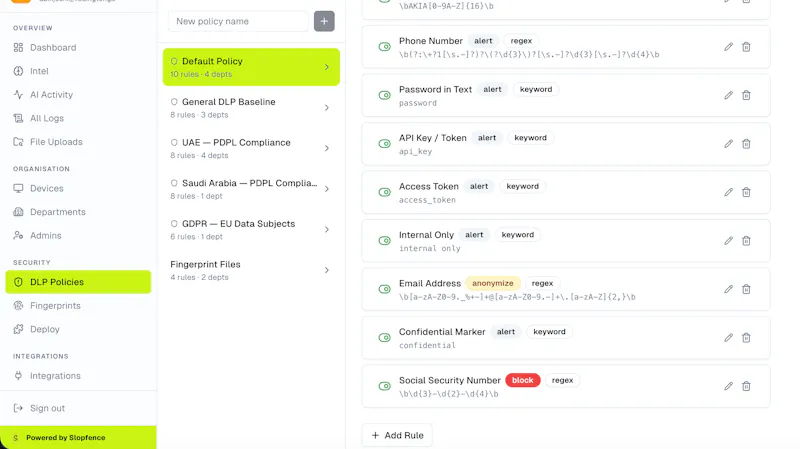This screenshot has width=800, height=449.
Task: Edit the Access Token rule
Action: [728, 192]
